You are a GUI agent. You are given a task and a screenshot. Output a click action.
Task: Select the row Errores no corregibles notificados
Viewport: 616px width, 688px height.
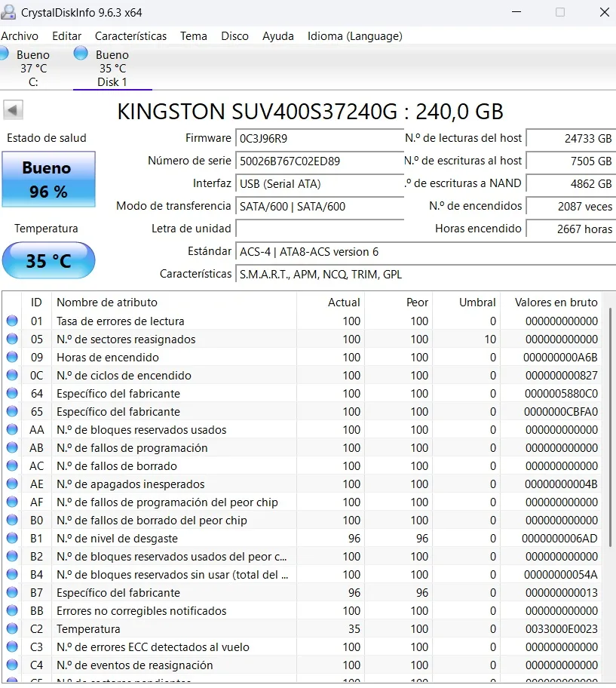point(302,610)
